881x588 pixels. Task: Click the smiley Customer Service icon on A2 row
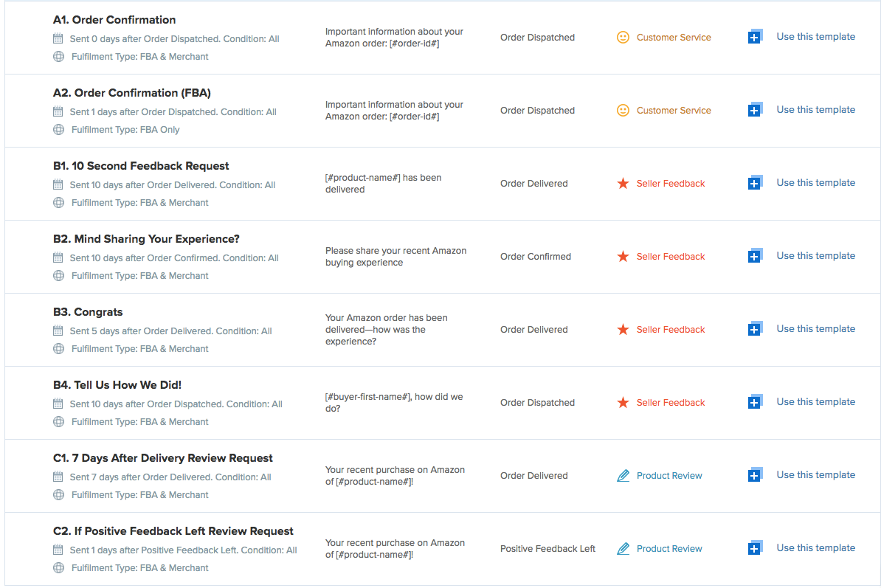(x=623, y=110)
